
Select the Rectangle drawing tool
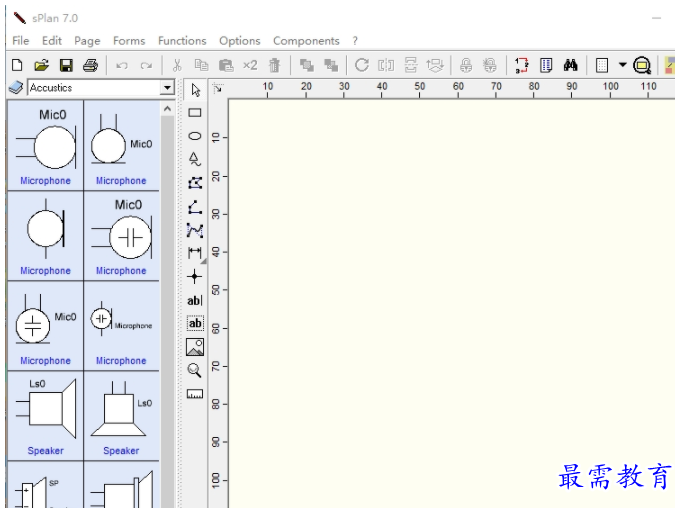pyautogui.click(x=195, y=113)
